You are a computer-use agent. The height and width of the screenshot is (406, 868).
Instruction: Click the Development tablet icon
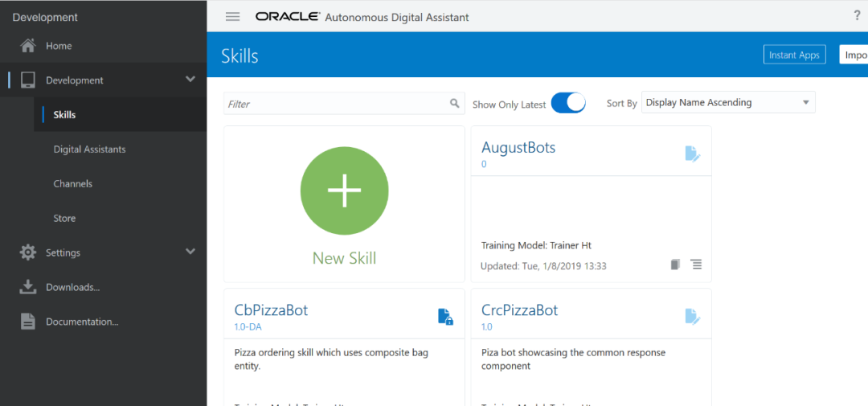(28, 80)
